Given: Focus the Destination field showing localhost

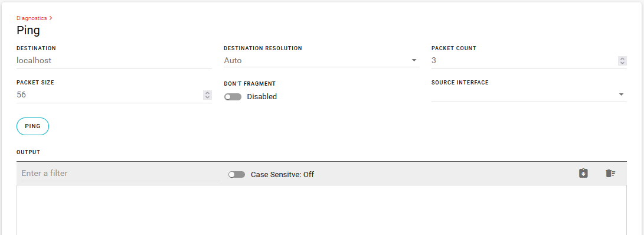Looking at the screenshot, I should [x=114, y=60].
